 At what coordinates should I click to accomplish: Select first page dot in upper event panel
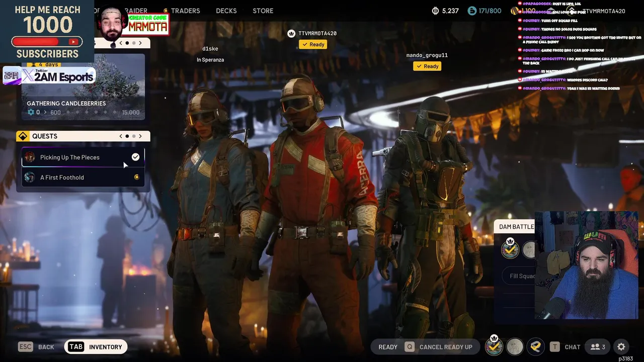click(127, 43)
